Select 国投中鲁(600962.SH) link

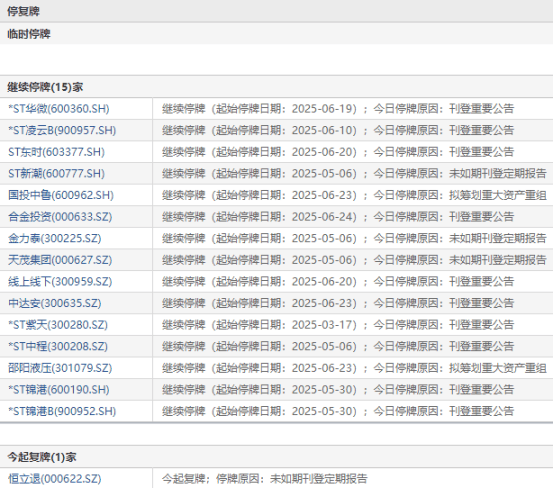click(61, 195)
